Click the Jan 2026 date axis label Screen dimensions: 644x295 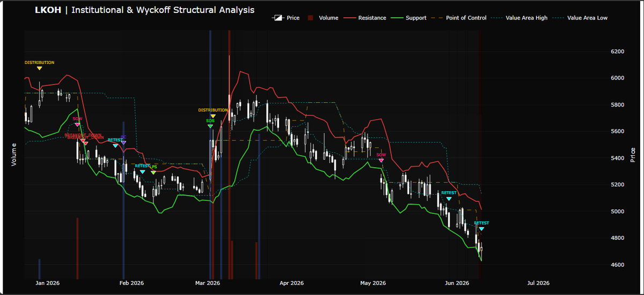(47, 283)
